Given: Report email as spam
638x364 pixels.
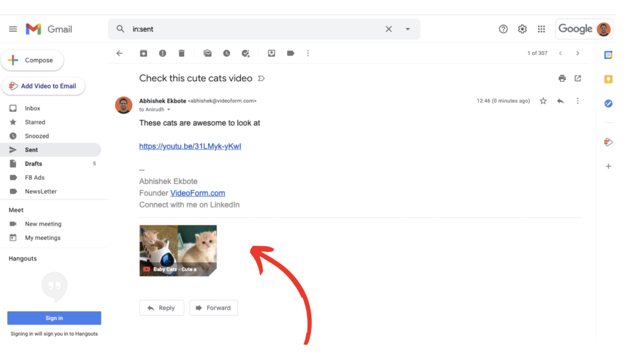Looking at the screenshot, I should tap(163, 53).
